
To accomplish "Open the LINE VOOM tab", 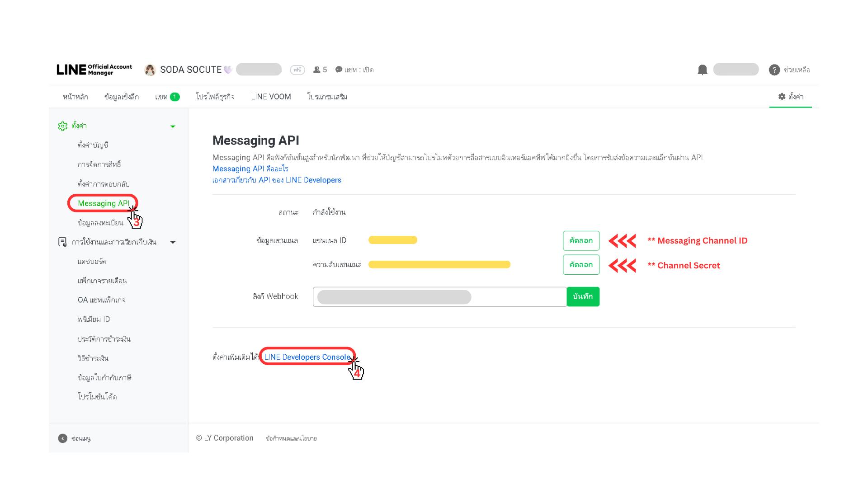I will click(x=271, y=97).
